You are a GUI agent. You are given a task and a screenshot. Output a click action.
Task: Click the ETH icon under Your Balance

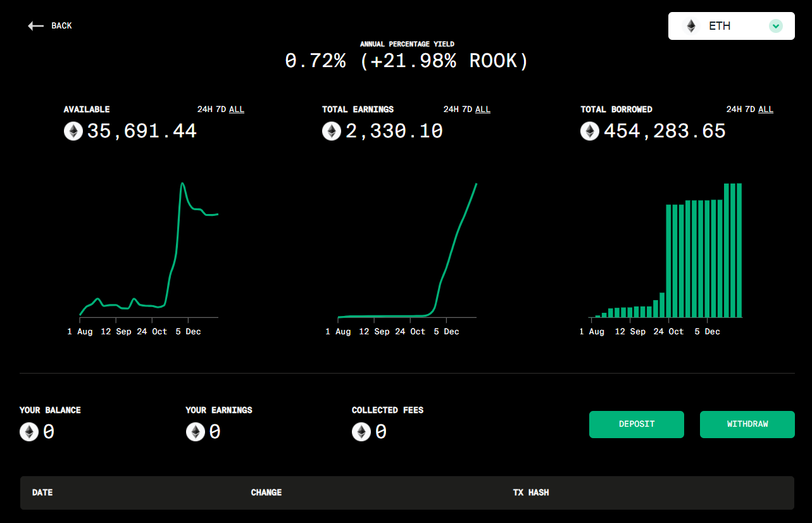point(29,432)
